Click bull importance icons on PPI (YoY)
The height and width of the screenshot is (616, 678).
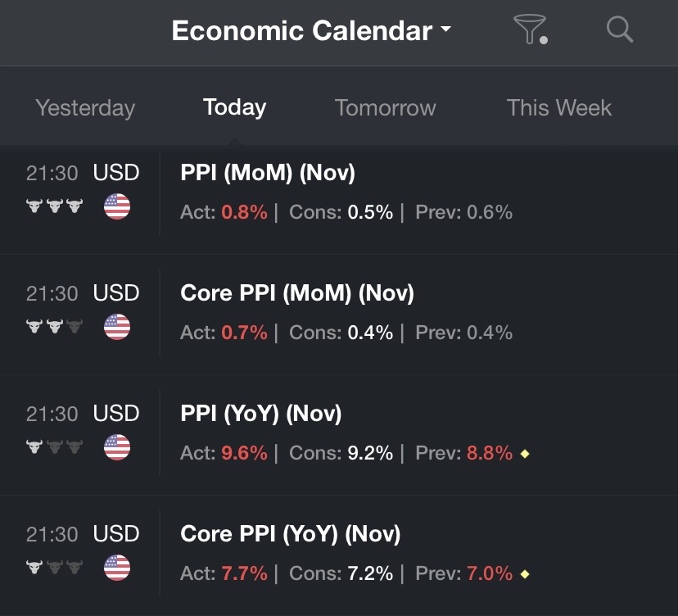[x=55, y=446]
